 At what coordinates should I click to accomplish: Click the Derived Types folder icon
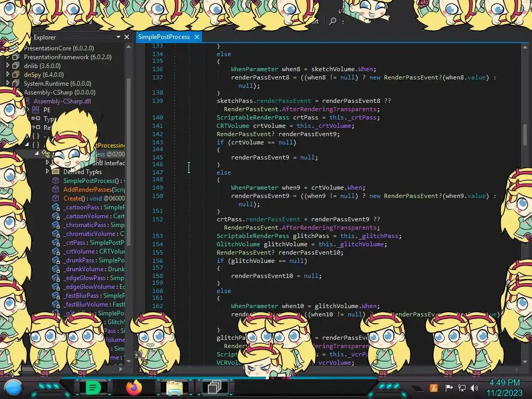56,171
